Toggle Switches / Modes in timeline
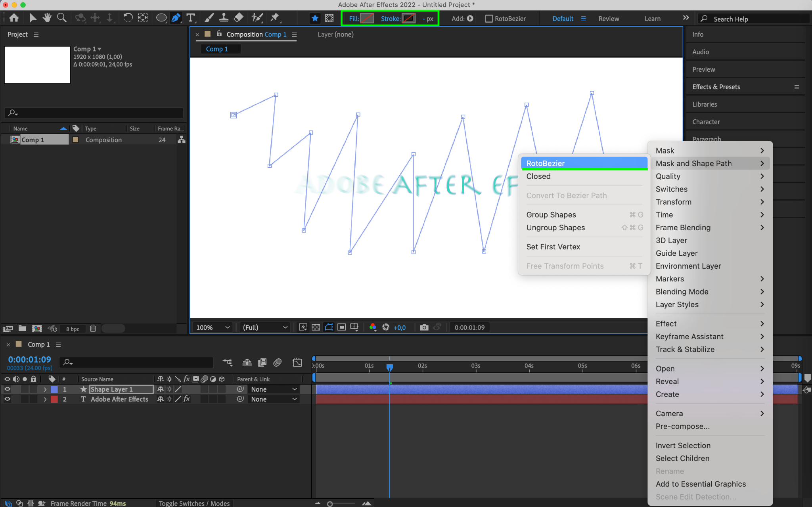The image size is (812, 507). (x=194, y=503)
